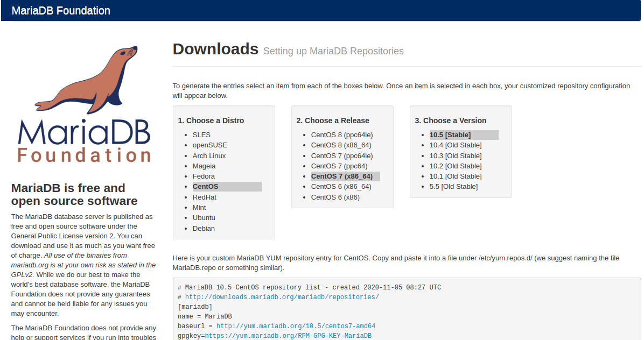Select Fedora in the distro box
644x340 pixels.
pyautogui.click(x=204, y=176)
